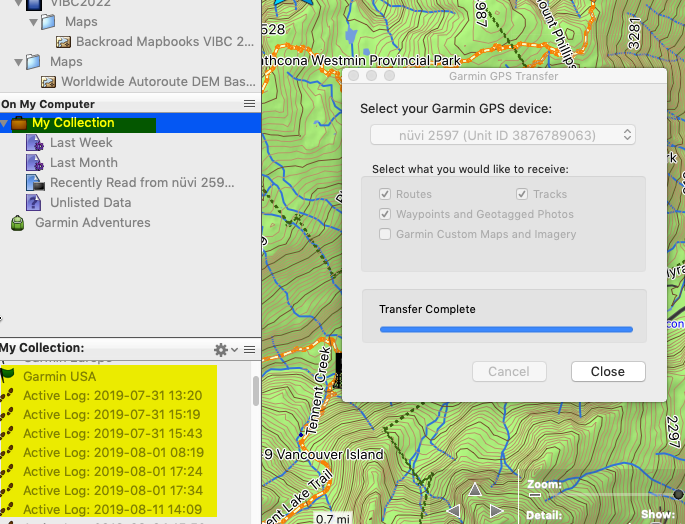This screenshot has width=685, height=524.
Task: Click the Last Week smart list icon
Action: 35,143
